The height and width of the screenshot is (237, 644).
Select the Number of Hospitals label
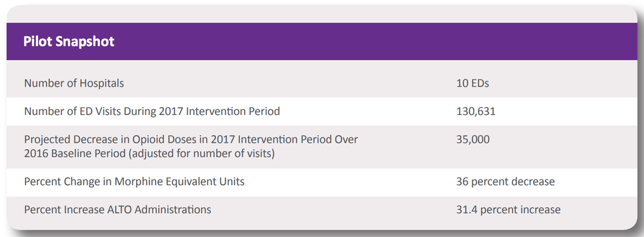click(x=74, y=83)
